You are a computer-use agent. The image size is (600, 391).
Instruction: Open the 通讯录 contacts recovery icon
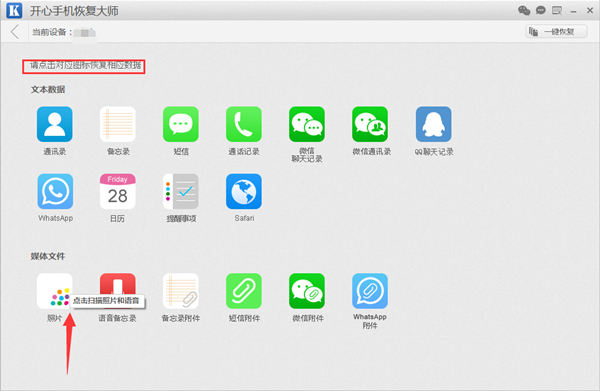pyautogui.click(x=55, y=124)
